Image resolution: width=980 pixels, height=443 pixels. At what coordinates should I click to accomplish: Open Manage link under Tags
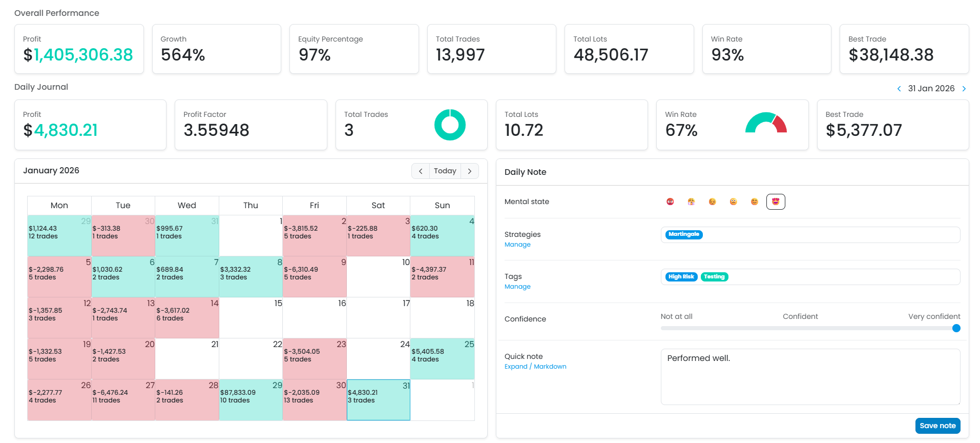[517, 287]
